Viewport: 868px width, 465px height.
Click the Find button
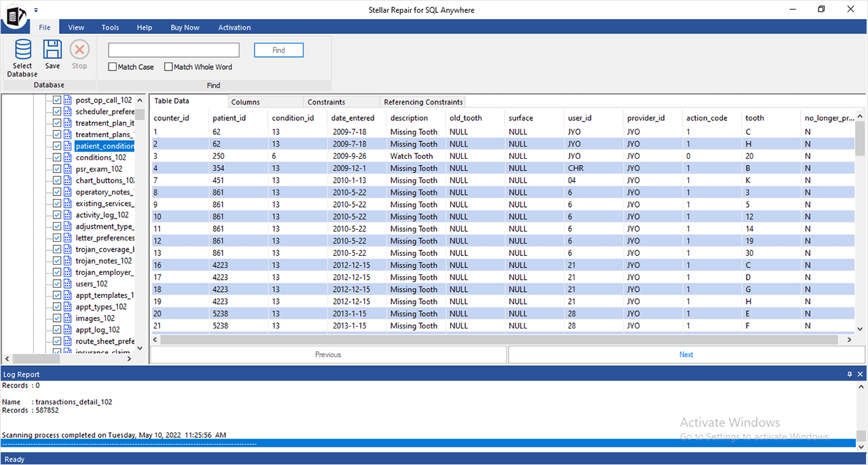pyautogui.click(x=279, y=50)
